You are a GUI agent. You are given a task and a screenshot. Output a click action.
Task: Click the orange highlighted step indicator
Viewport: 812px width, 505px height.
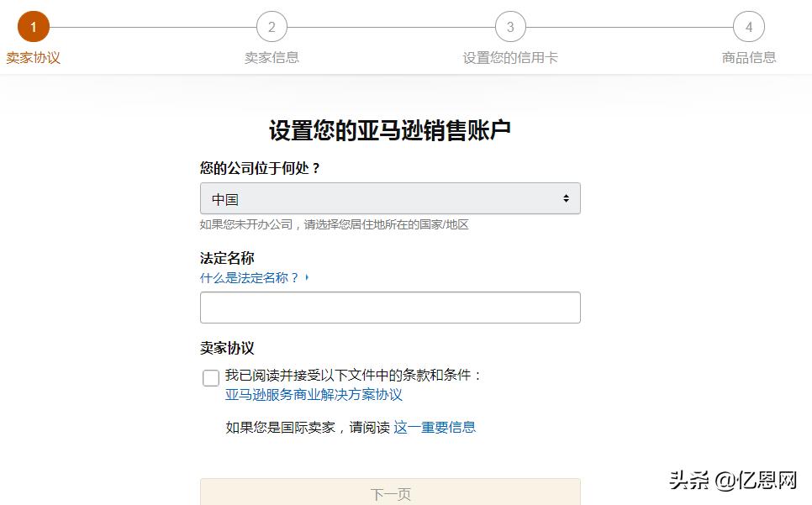click(x=34, y=25)
